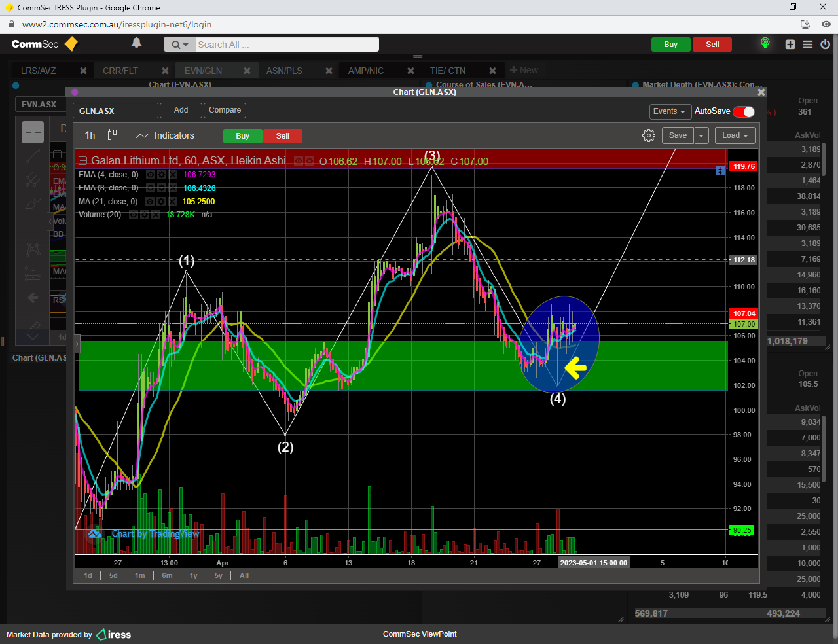Open the search type dropdown magnifier
Image resolution: width=838 pixels, height=644 pixels.
(x=179, y=45)
